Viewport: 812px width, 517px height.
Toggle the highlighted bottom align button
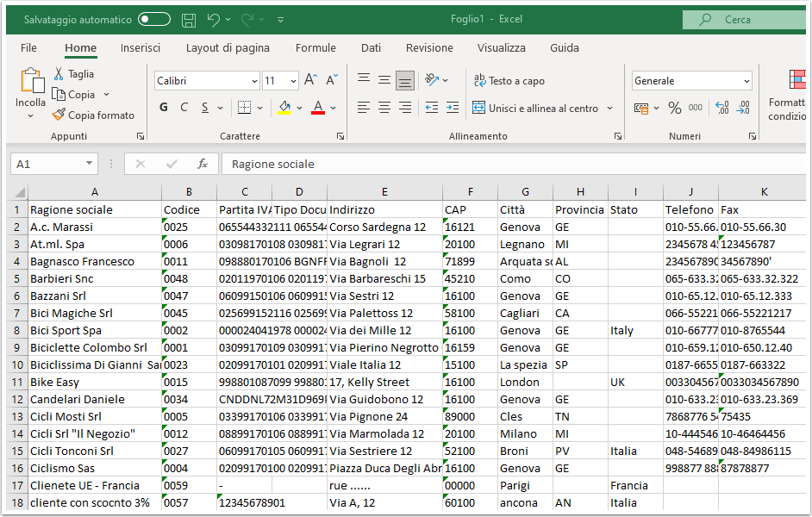[x=405, y=80]
